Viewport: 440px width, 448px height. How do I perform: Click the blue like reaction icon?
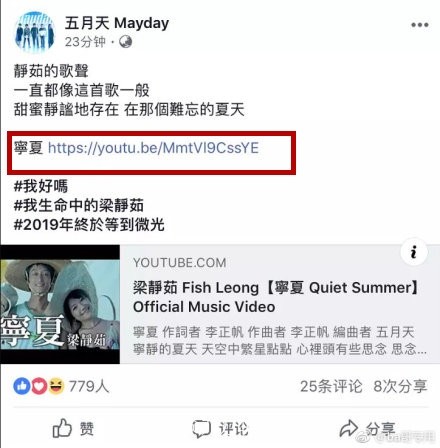22,386
